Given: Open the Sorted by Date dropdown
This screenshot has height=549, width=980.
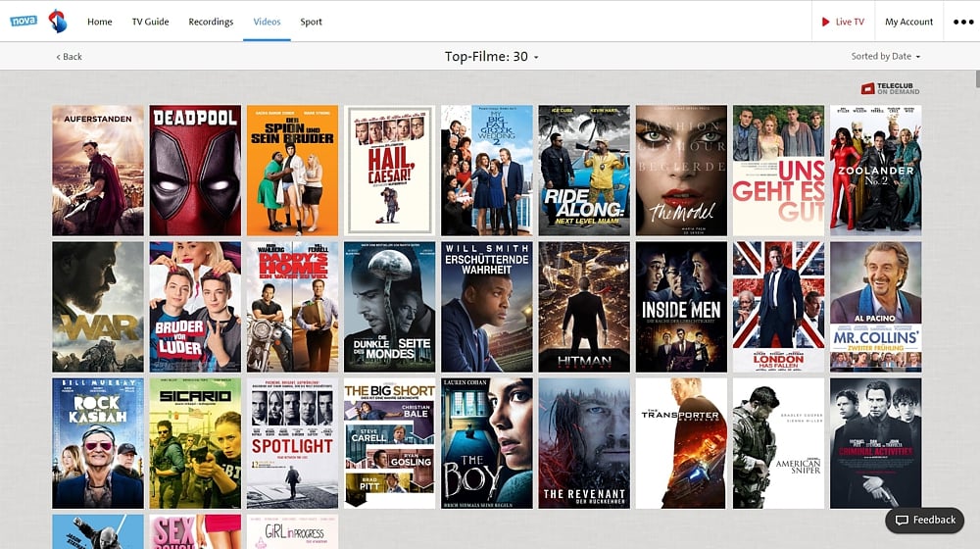Looking at the screenshot, I should click(x=886, y=56).
